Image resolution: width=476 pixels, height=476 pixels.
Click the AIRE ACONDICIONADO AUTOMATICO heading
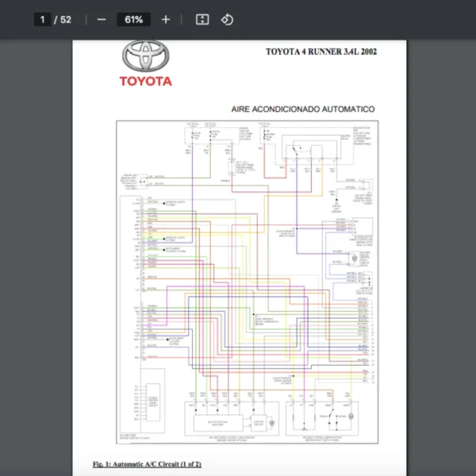click(302, 109)
